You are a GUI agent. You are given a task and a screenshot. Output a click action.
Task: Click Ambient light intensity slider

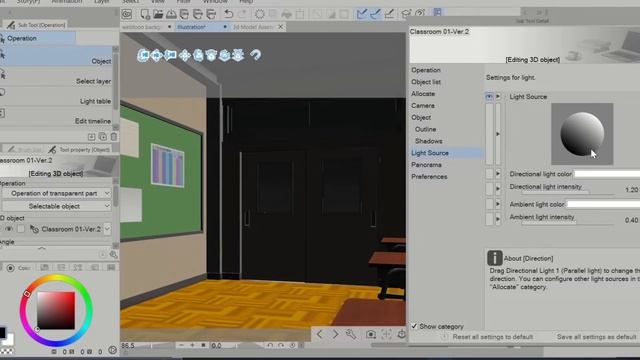coord(567,223)
